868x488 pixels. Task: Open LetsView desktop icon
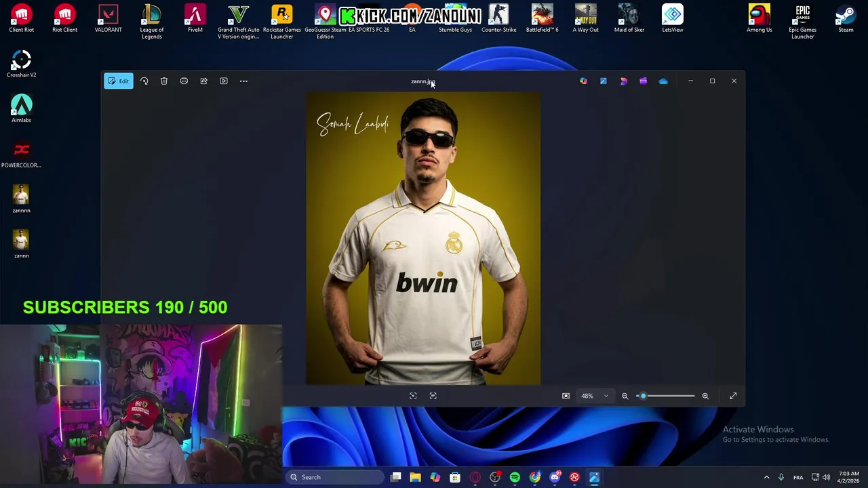click(672, 19)
